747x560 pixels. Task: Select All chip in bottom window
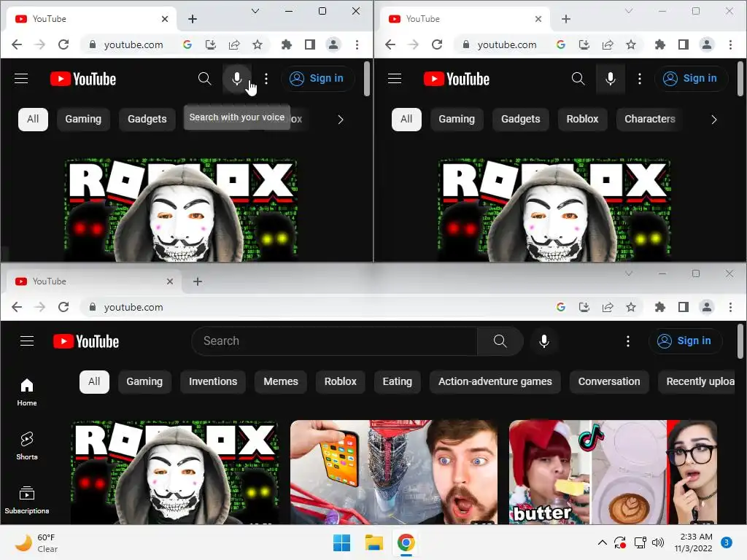pyautogui.click(x=94, y=381)
